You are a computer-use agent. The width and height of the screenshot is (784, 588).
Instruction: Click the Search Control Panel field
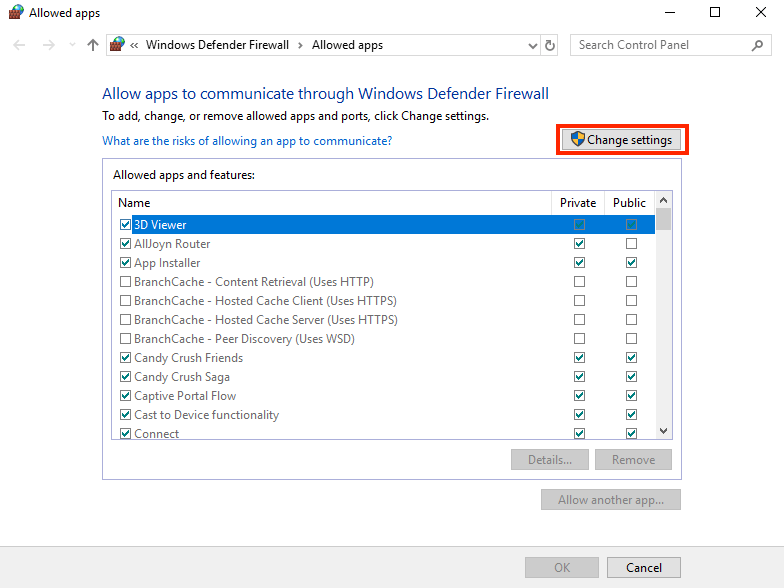coord(670,45)
